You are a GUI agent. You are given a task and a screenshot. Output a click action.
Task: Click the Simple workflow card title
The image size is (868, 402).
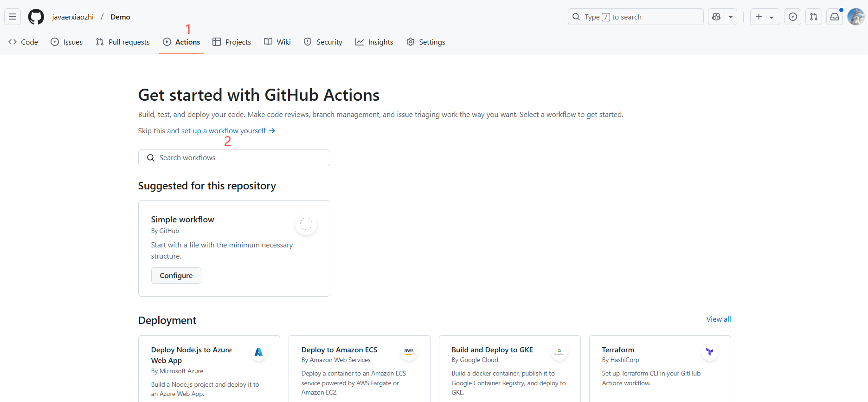182,220
